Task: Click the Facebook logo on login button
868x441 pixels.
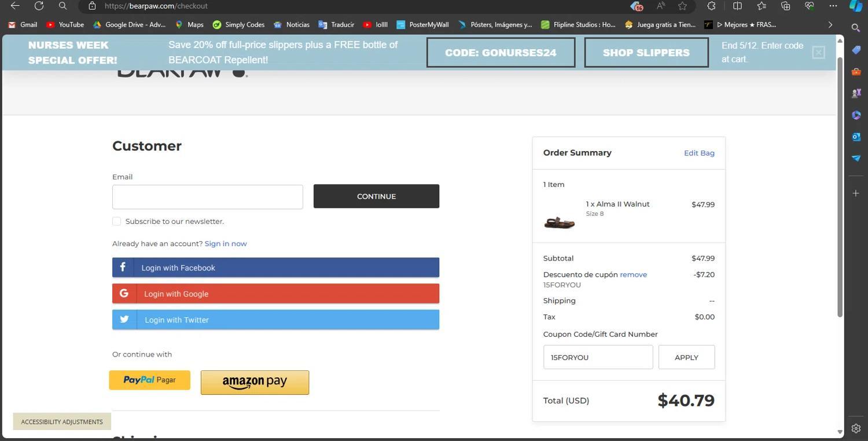Action: click(123, 267)
